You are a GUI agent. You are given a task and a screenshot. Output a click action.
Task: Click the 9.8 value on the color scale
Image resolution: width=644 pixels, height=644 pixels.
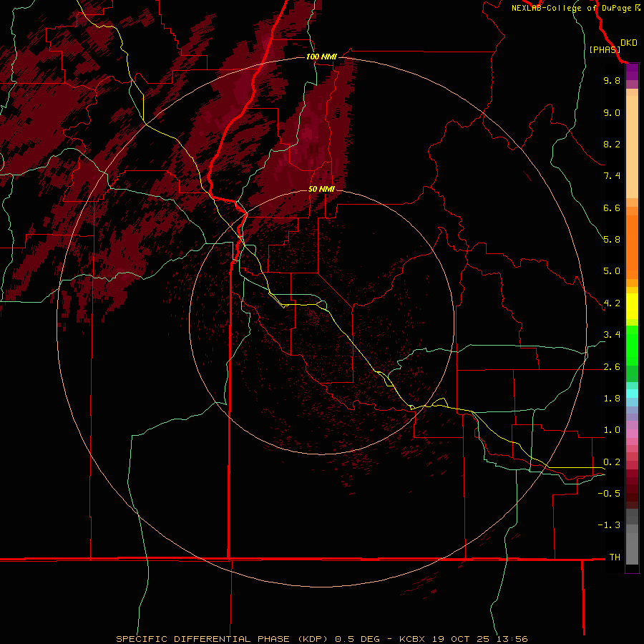click(x=612, y=80)
